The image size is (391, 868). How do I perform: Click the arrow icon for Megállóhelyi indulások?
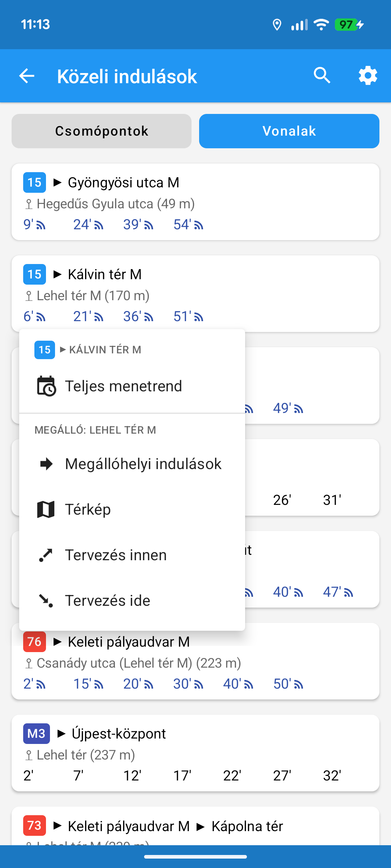46,464
